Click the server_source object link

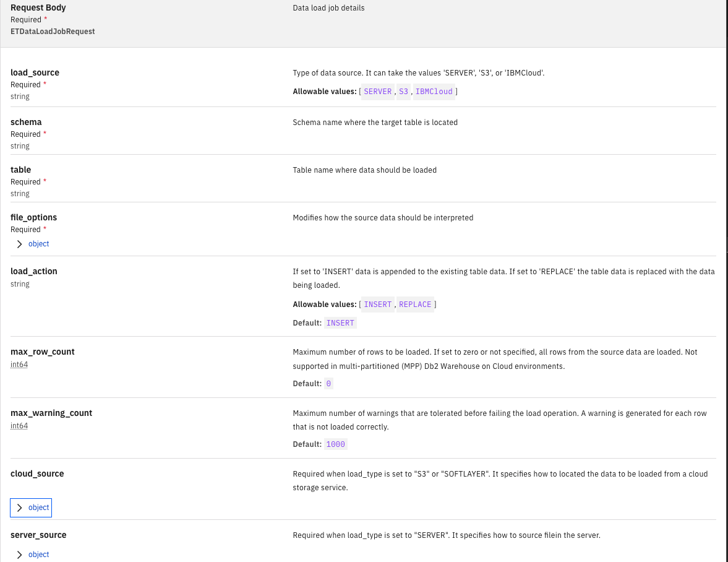[38, 555]
